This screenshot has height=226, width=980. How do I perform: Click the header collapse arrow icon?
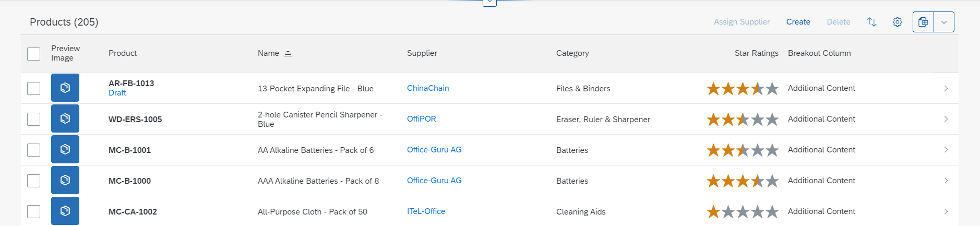[x=489, y=3]
